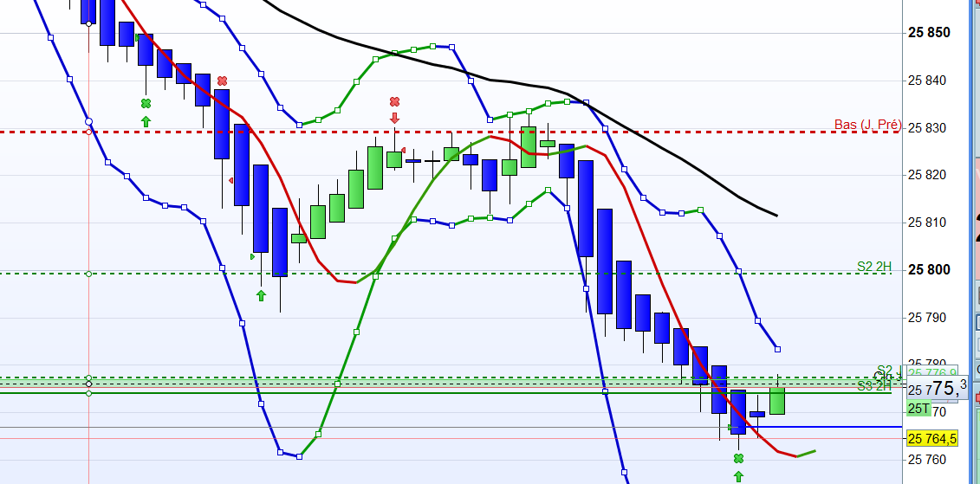Click the current price box 25 775,3
This screenshot has height=484, width=980.
coord(937,389)
